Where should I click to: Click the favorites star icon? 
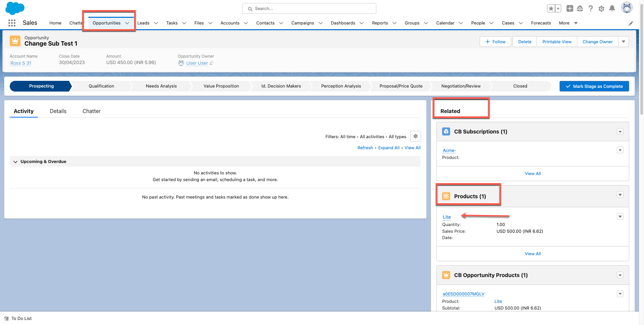pos(551,9)
